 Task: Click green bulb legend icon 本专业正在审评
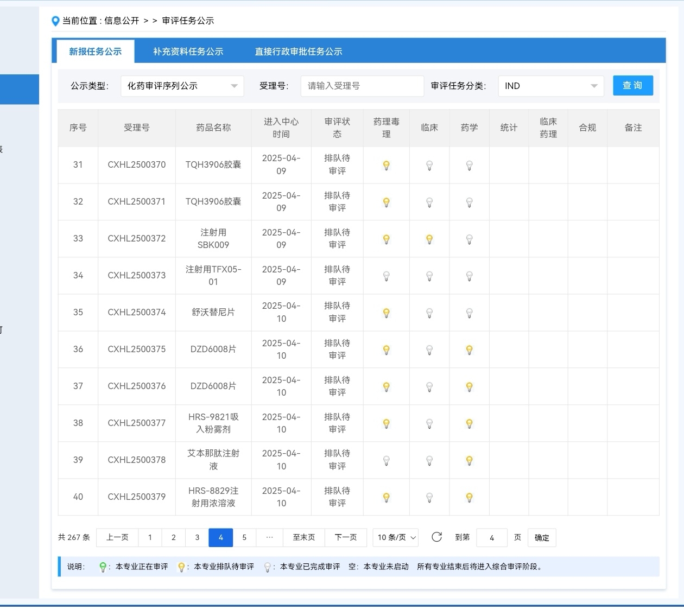[x=103, y=567]
